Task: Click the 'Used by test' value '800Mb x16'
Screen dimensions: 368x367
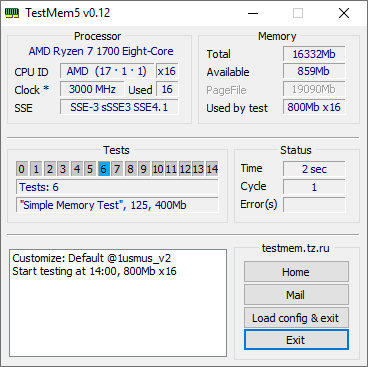Action: tap(314, 107)
